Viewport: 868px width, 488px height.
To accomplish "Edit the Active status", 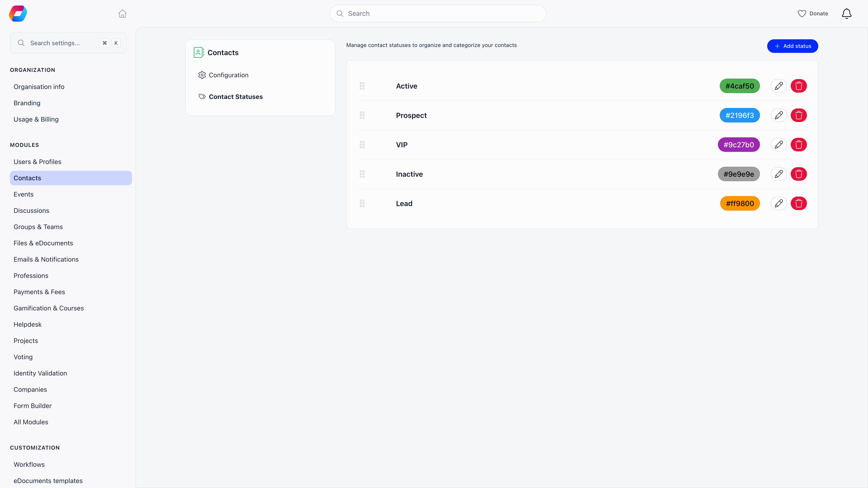I will click(779, 86).
